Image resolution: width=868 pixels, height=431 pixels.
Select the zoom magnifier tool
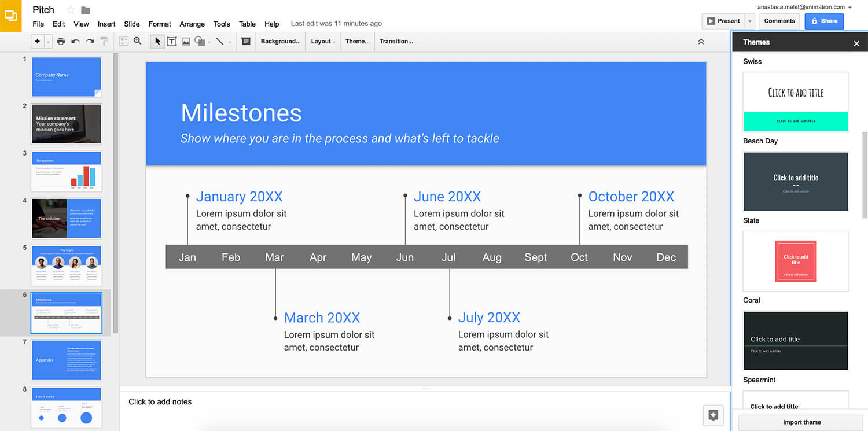tap(138, 41)
